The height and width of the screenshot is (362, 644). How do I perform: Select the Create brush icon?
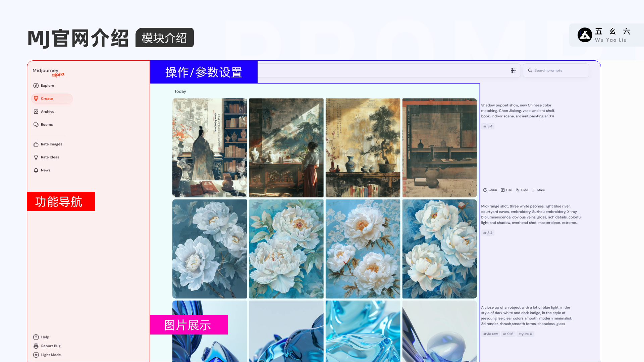(36, 99)
